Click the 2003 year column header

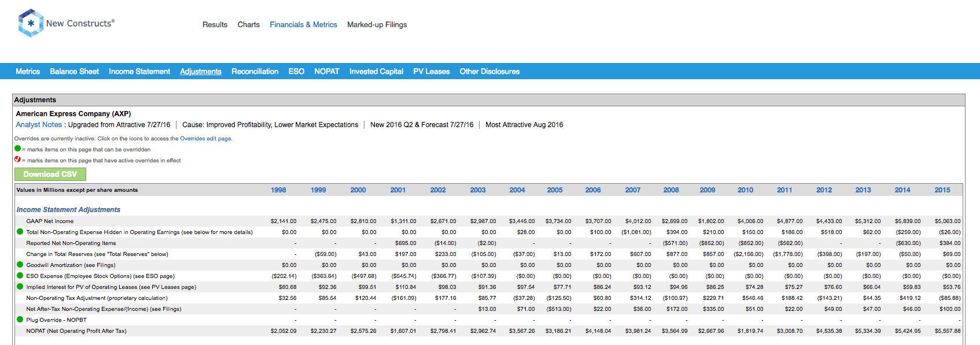point(478,190)
